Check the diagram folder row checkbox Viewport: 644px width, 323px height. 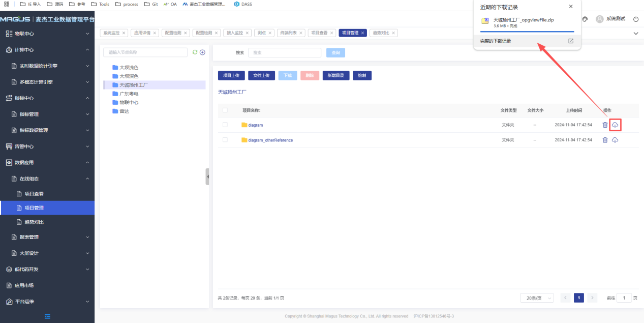(x=225, y=125)
